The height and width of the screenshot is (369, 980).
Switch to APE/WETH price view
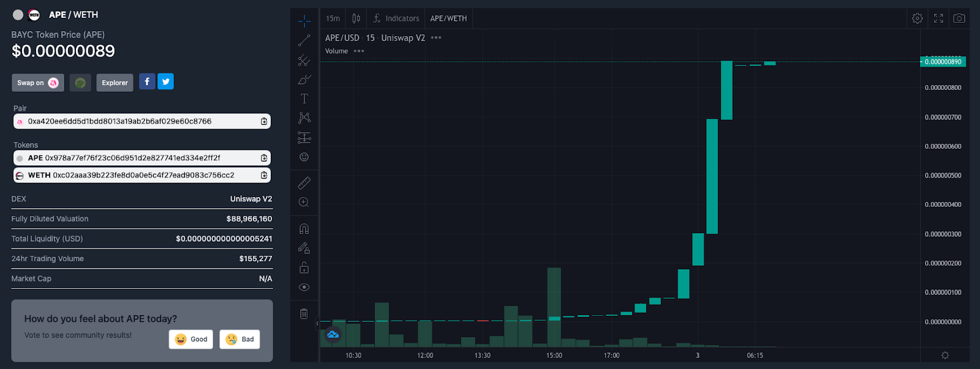pyautogui.click(x=448, y=18)
